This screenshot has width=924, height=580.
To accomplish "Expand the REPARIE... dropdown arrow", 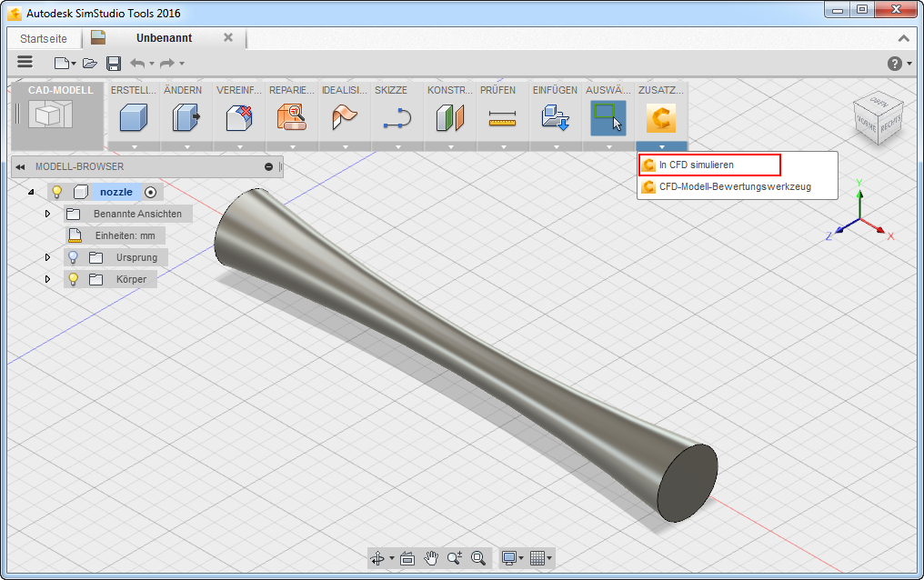I will point(292,146).
